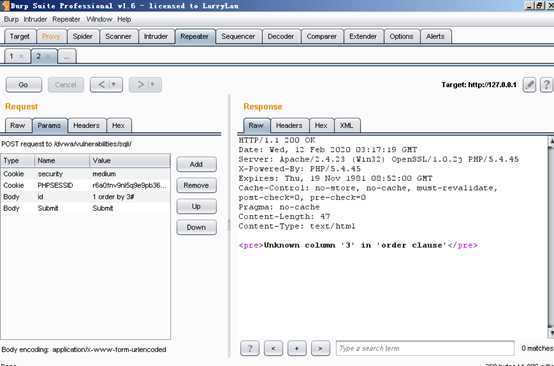Switch to the Target tab

click(20, 36)
